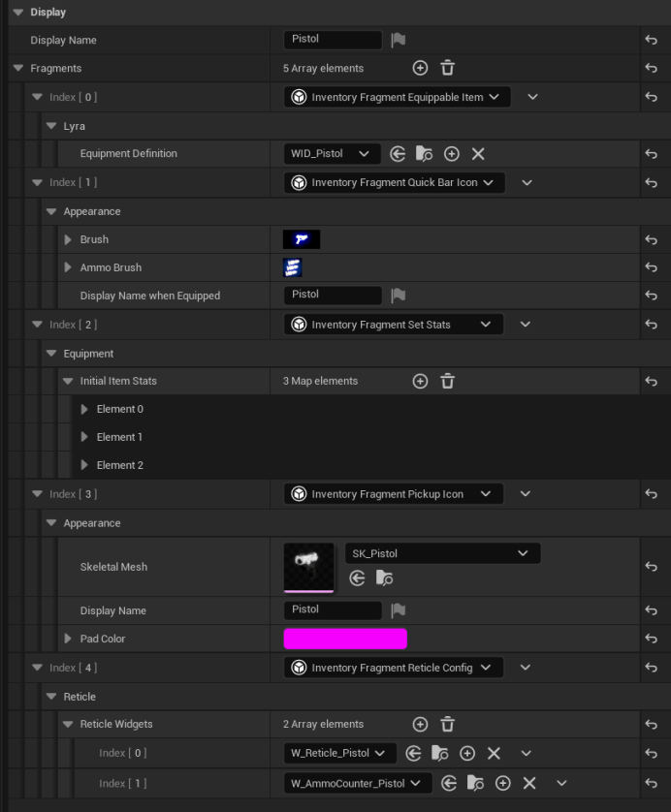Use selected asset for Equipment Definition
This screenshot has height=812, width=671.
click(x=398, y=154)
